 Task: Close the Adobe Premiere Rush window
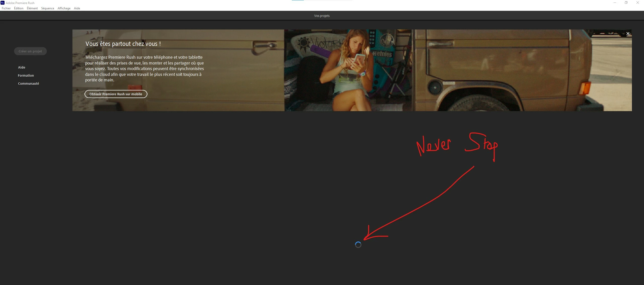click(x=637, y=3)
